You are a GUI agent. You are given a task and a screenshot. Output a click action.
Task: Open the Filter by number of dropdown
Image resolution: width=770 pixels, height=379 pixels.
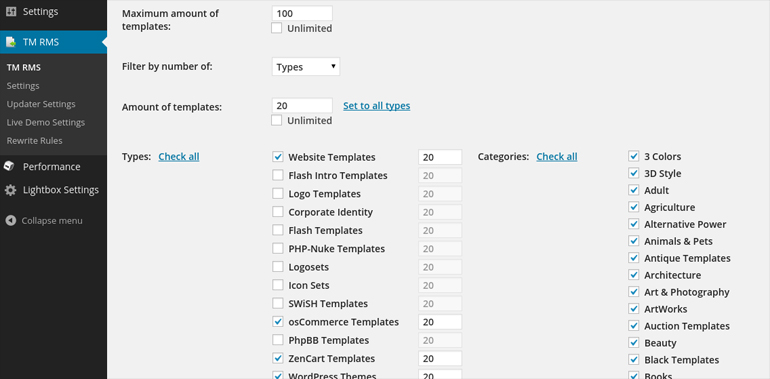(305, 67)
